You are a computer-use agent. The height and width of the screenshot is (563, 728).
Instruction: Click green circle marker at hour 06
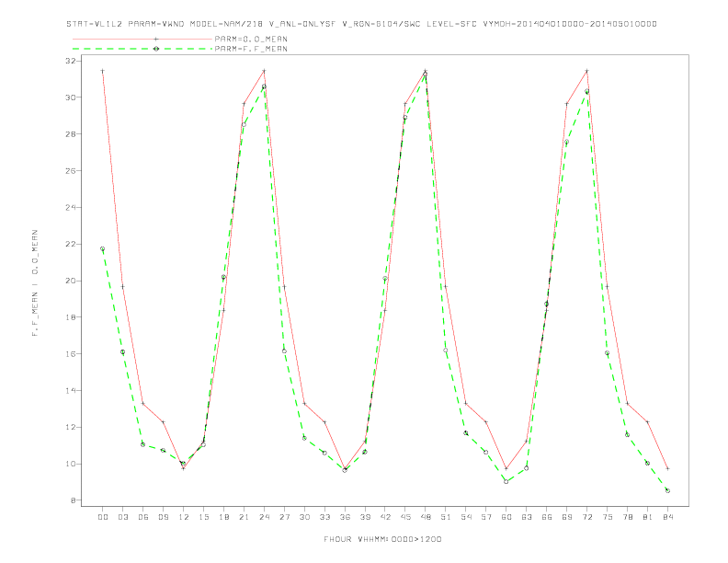pos(143,444)
